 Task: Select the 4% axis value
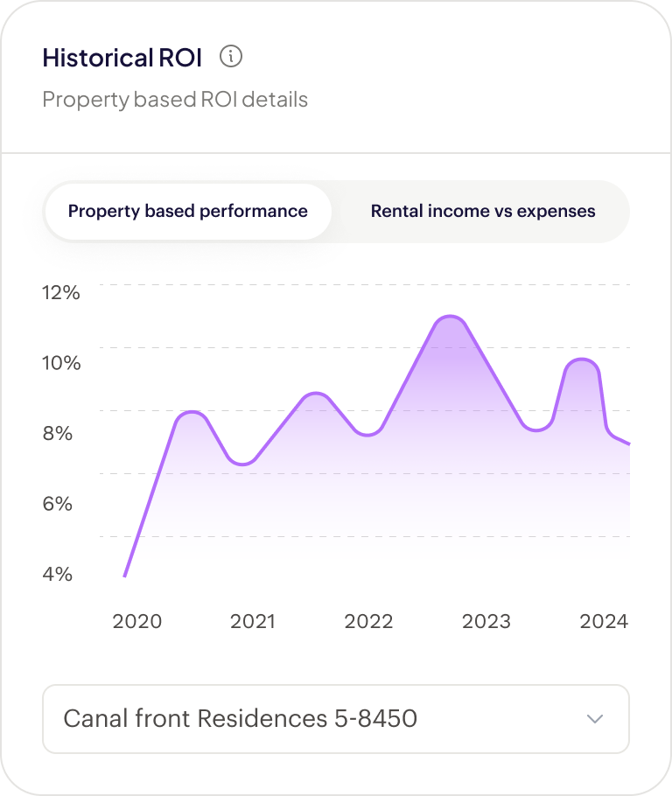(x=58, y=575)
